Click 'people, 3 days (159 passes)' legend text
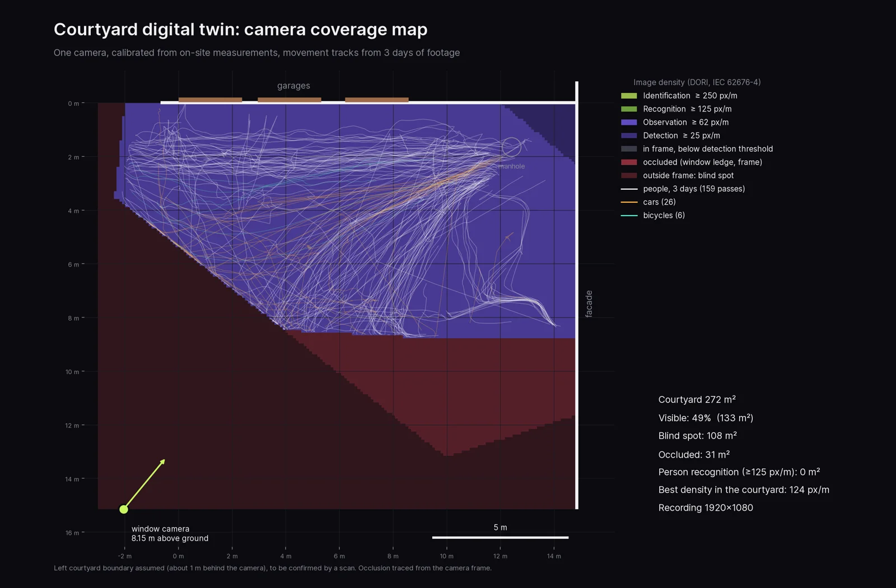896x588 pixels. 694,189
